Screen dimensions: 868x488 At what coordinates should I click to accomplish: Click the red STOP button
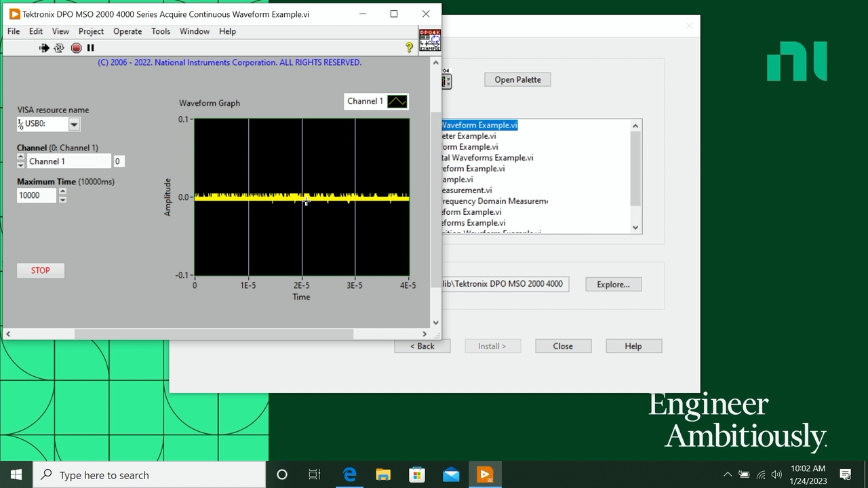click(41, 270)
